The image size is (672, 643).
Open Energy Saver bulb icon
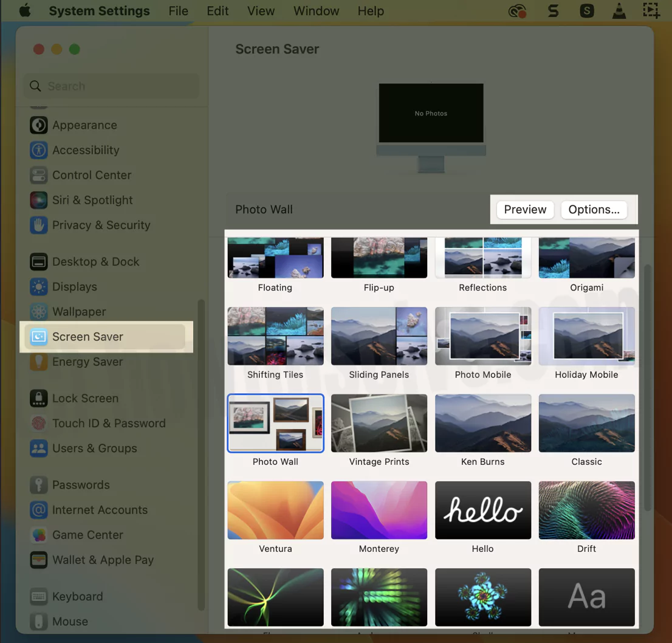[38, 362]
